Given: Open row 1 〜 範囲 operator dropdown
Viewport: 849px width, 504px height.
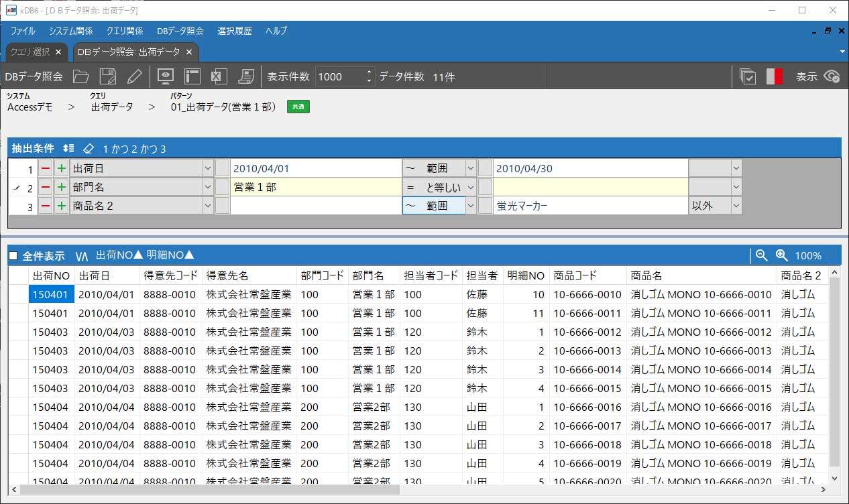Looking at the screenshot, I should (x=470, y=168).
